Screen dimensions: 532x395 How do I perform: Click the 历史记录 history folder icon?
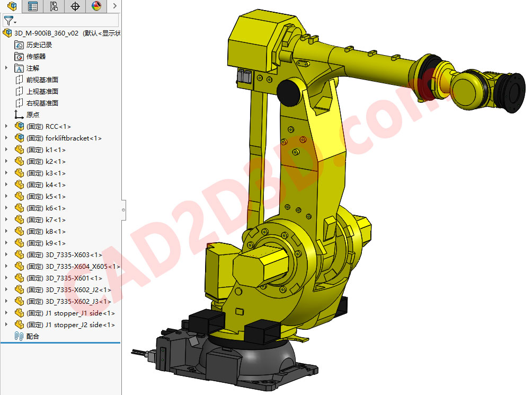pos(18,45)
